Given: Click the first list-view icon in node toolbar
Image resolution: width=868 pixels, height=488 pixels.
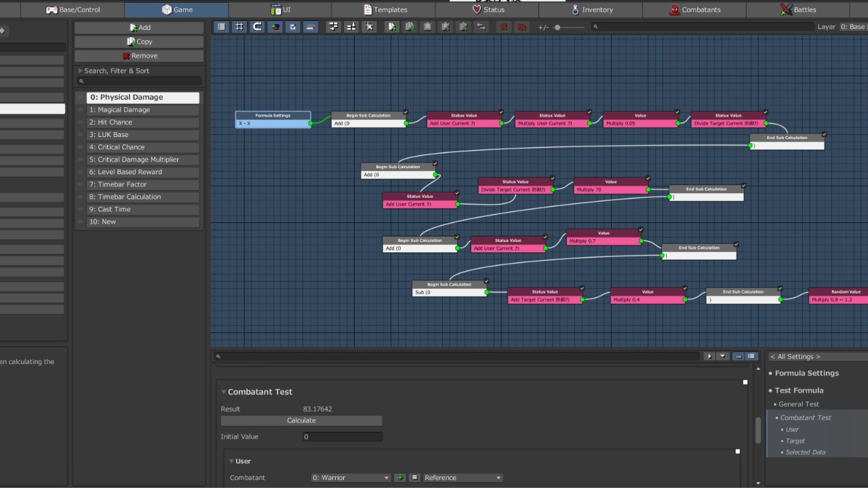Looking at the screenshot, I should click(221, 27).
